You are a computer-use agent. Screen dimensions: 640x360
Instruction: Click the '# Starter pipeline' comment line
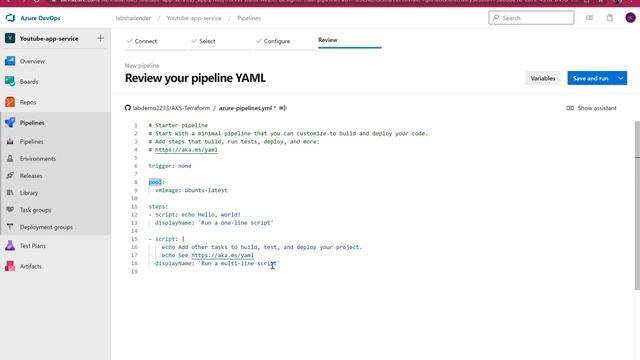(178, 125)
